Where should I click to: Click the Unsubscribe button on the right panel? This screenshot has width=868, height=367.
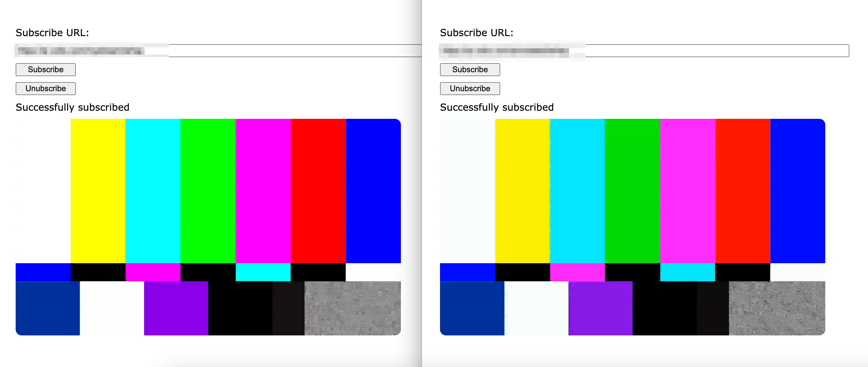(x=470, y=88)
